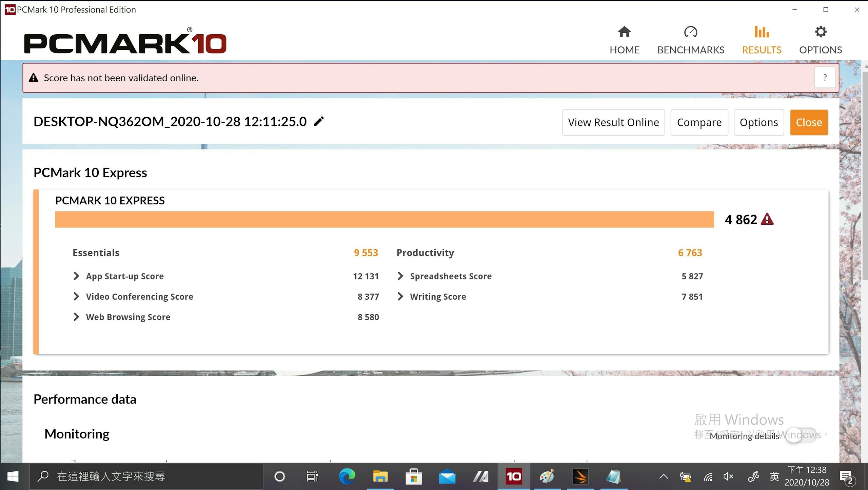Close the result with orange Close button
868x490 pixels.
click(x=809, y=122)
